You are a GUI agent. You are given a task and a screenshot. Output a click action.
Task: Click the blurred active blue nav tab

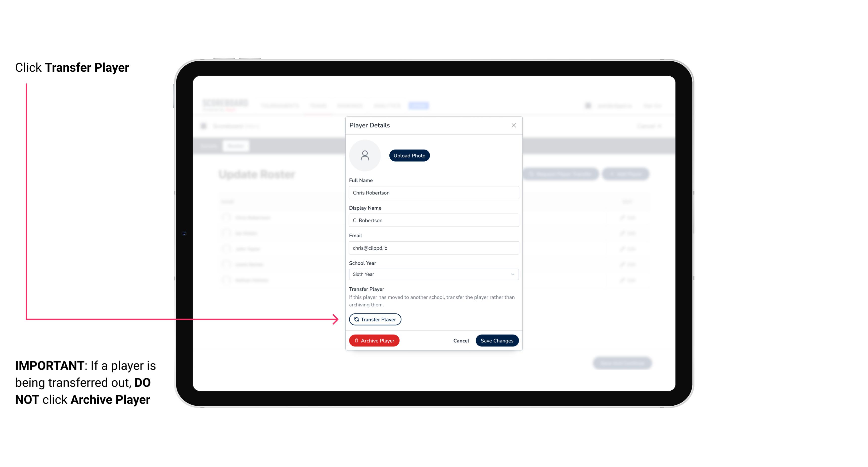pos(419,105)
